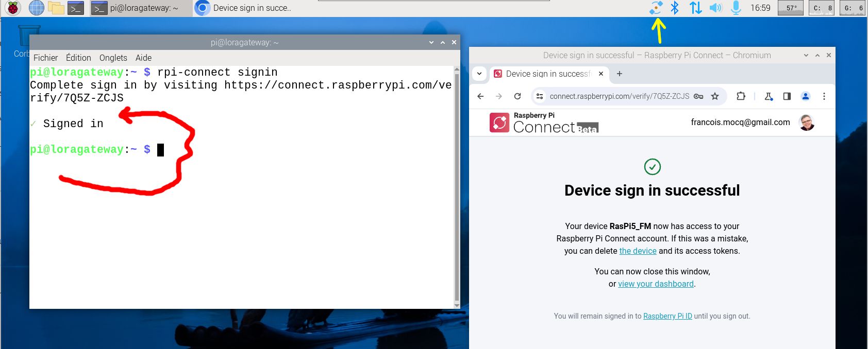The width and height of the screenshot is (868, 349).
Task: Open the user avatar photo menu
Action: click(x=807, y=123)
